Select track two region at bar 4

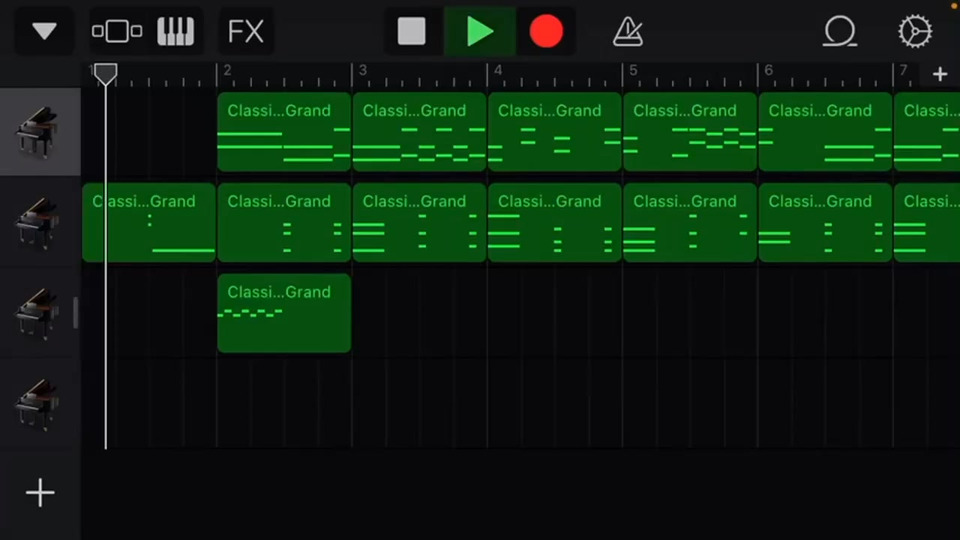pyautogui.click(x=555, y=222)
